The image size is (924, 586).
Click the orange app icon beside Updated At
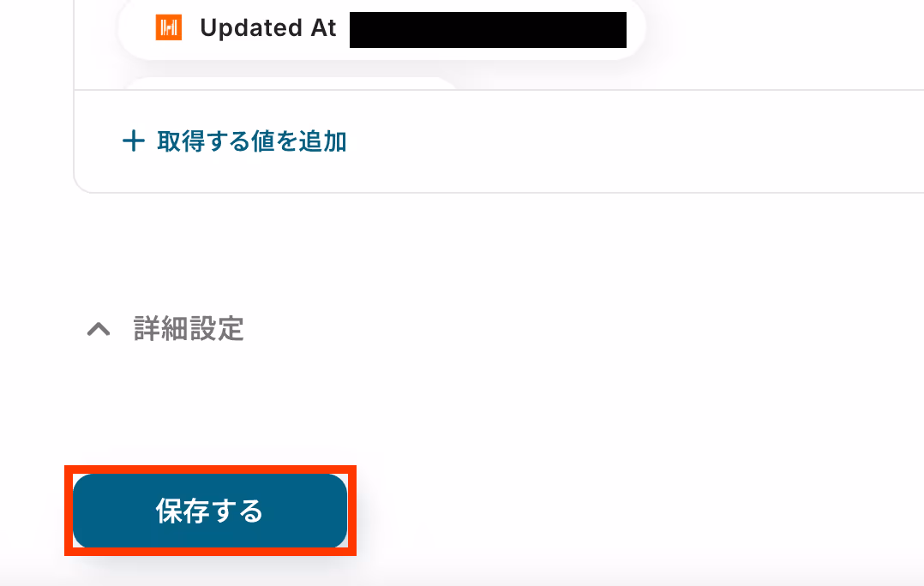click(x=169, y=27)
